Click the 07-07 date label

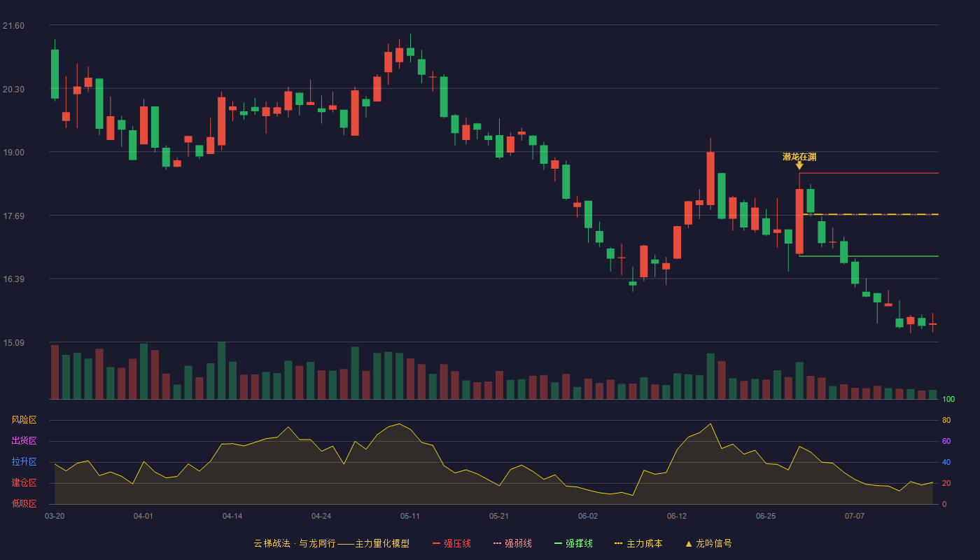tap(855, 516)
